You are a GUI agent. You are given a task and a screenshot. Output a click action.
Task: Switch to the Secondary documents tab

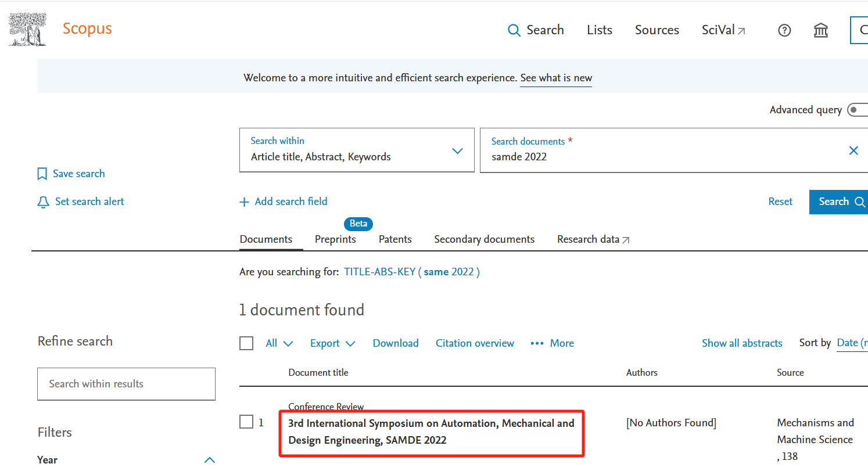[484, 239]
